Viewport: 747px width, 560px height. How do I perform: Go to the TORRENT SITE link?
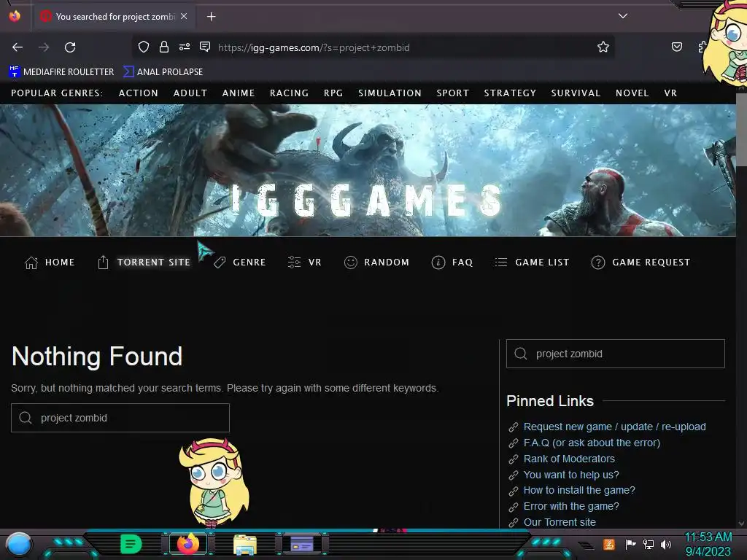(x=153, y=262)
